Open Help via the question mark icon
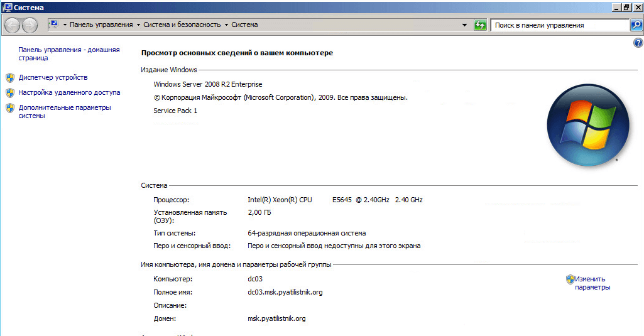 638,43
